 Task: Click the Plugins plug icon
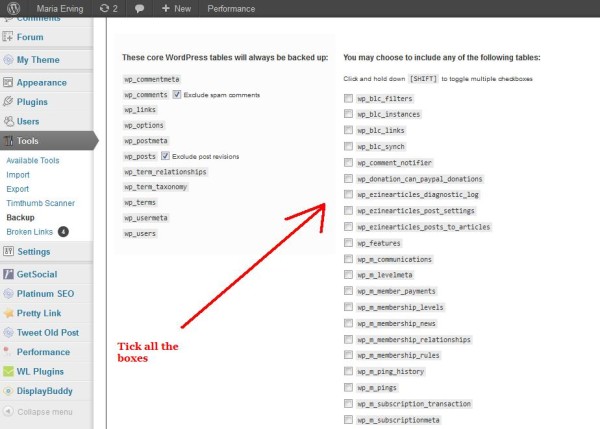click(x=8, y=101)
